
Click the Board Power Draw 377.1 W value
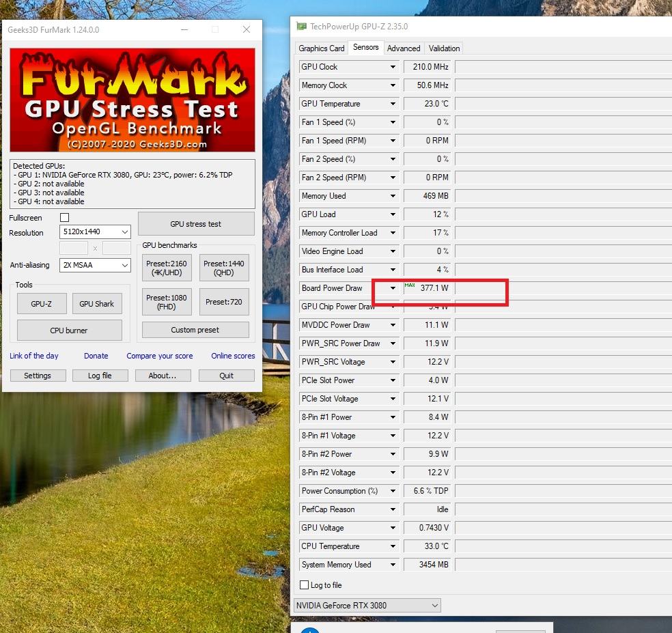(x=428, y=288)
